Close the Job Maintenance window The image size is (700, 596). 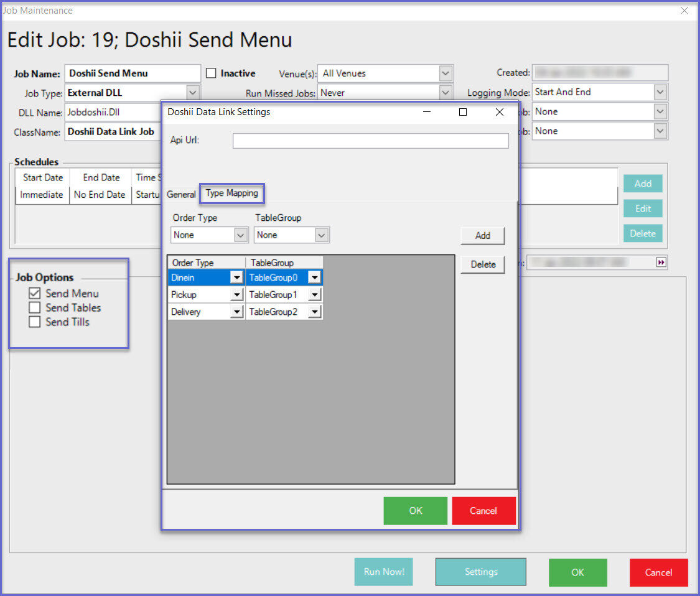click(684, 11)
